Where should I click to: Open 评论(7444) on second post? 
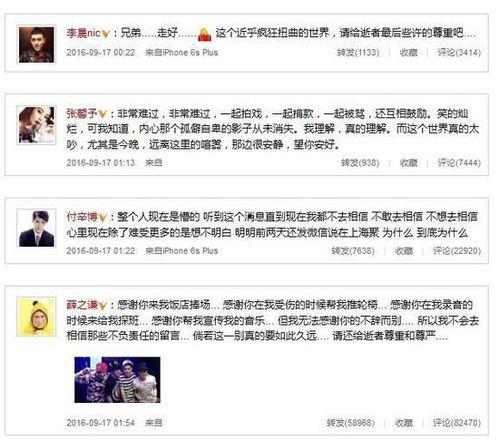click(x=459, y=163)
